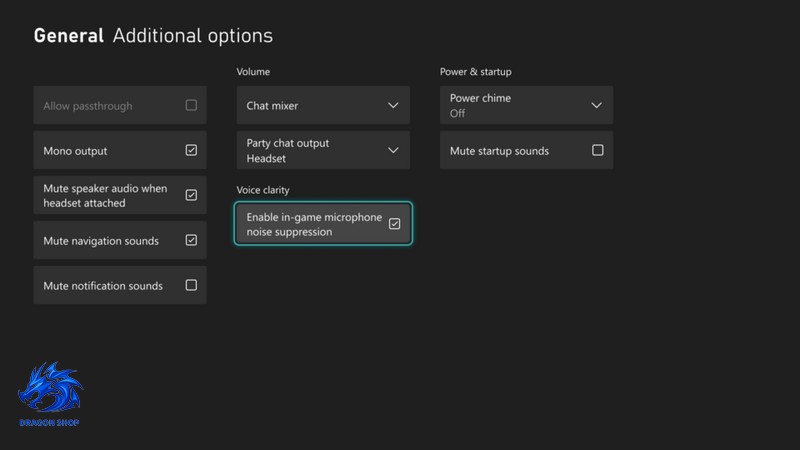Click the Additional options title
800x450 pixels.
[193, 36]
